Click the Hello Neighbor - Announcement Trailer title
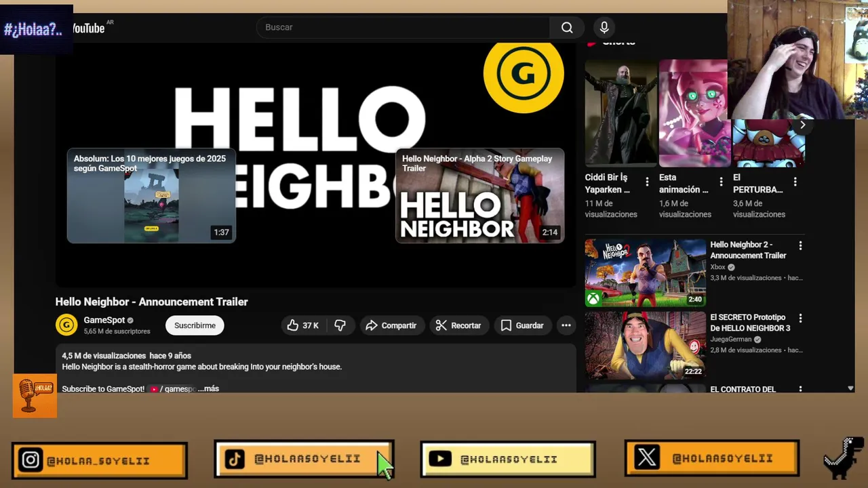This screenshot has width=868, height=488. [151, 302]
